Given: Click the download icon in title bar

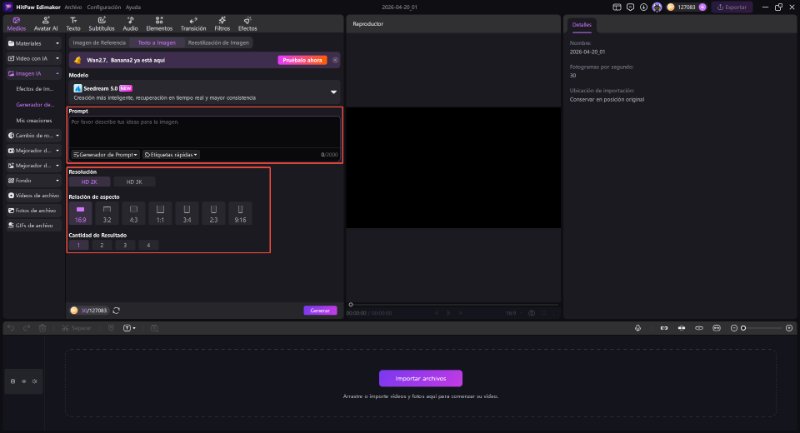Looking at the screenshot, I should (x=643, y=7).
